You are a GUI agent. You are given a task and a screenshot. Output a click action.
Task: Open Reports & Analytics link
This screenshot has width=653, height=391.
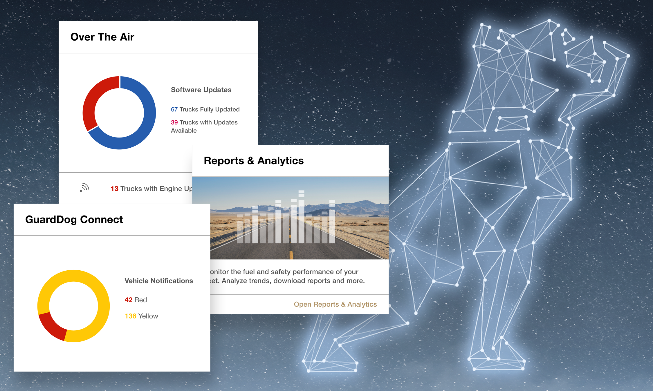[335, 304]
